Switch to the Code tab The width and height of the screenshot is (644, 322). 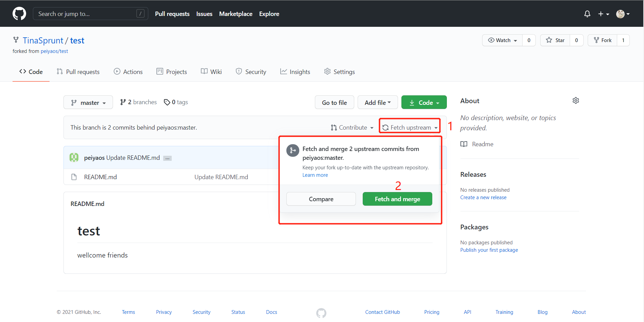[x=31, y=72]
